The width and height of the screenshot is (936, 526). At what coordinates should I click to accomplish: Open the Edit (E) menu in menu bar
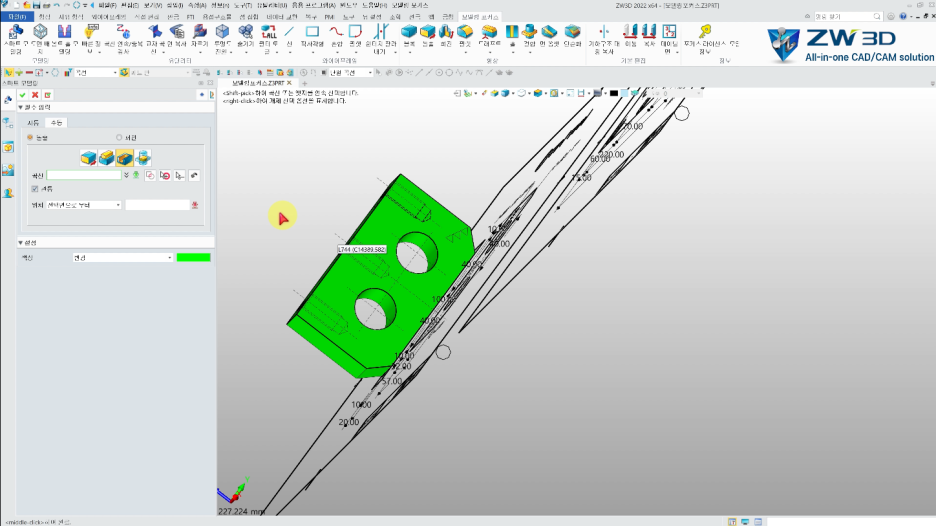(130, 5)
